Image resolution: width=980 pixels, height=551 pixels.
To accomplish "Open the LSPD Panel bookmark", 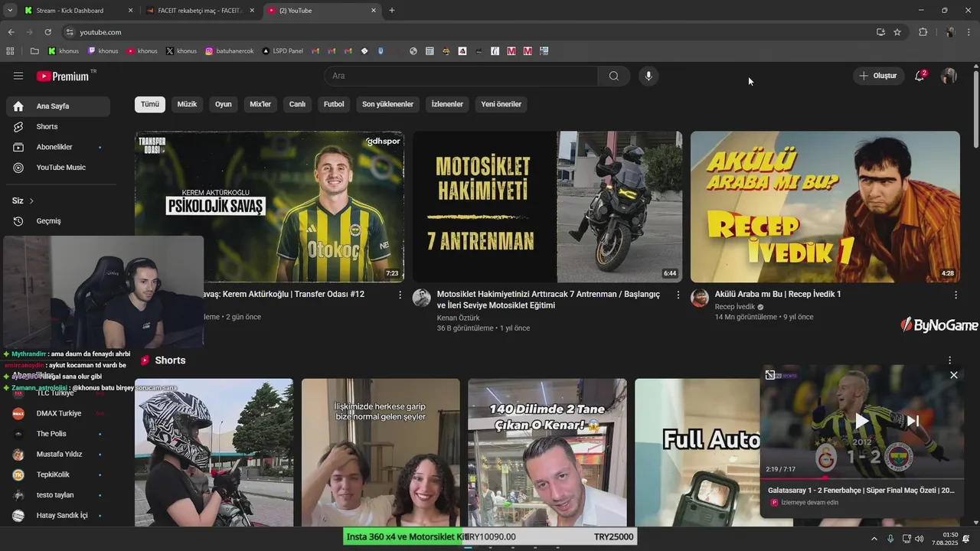I will tap(283, 51).
